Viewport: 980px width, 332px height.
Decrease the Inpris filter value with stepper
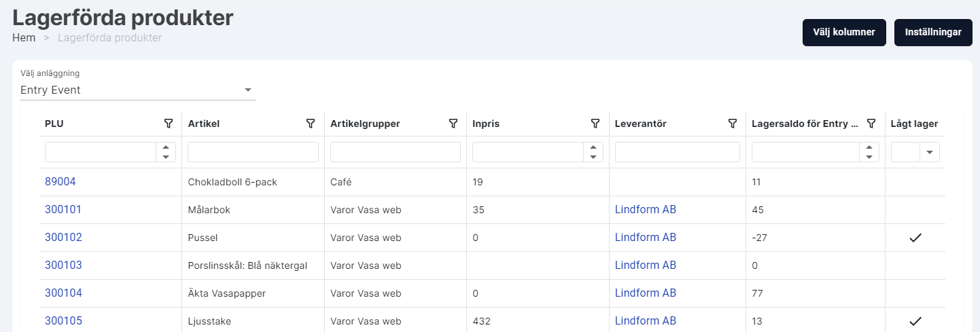pos(593,157)
